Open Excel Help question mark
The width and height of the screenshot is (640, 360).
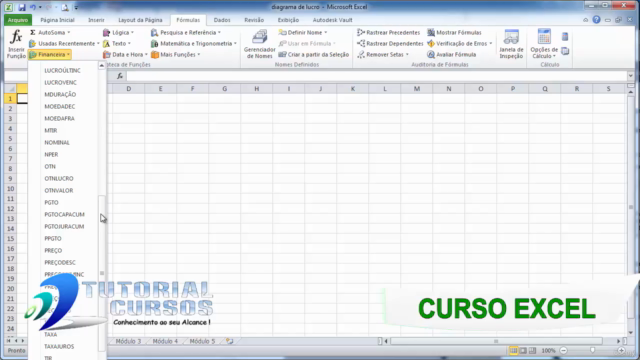coord(596,20)
